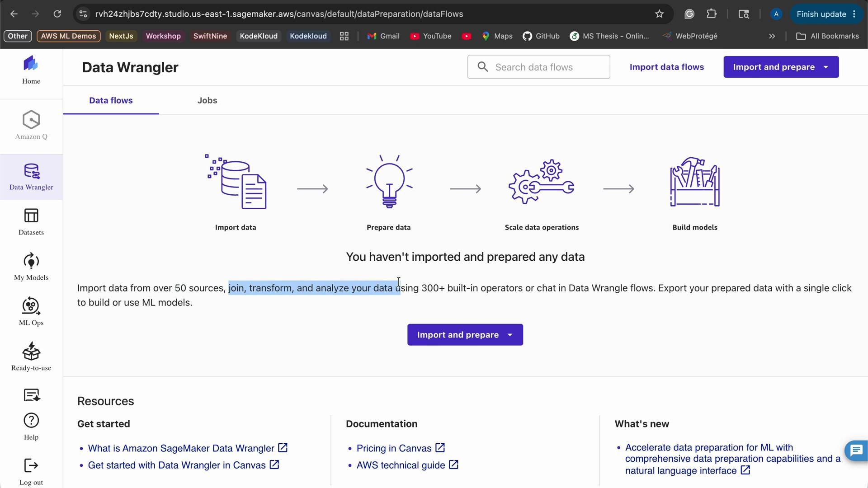Open the Accelerate data preparation article

[x=732, y=459]
